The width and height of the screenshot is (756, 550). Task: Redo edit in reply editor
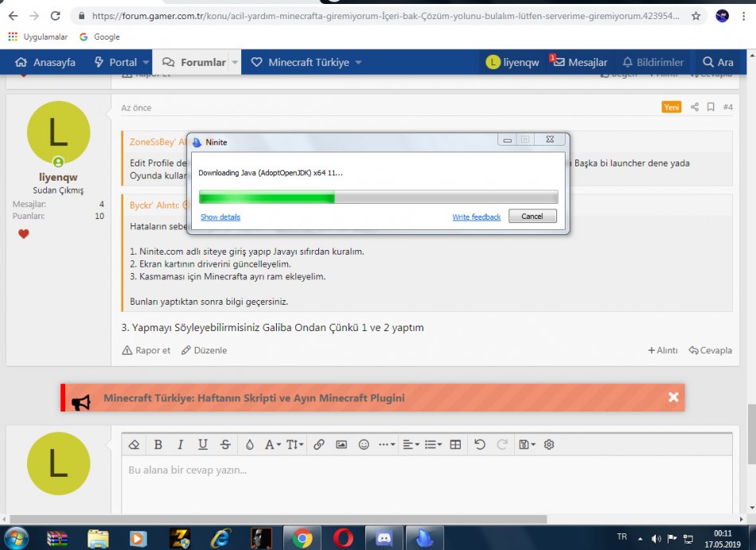(x=502, y=444)
